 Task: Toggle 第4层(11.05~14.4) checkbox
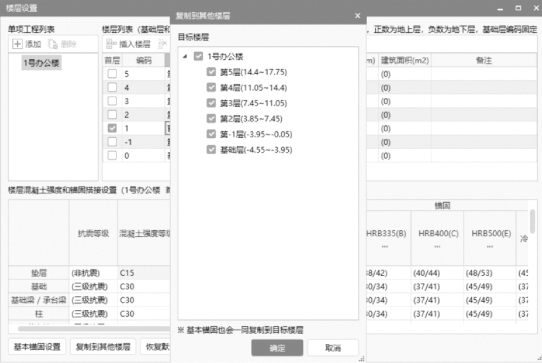211,87
